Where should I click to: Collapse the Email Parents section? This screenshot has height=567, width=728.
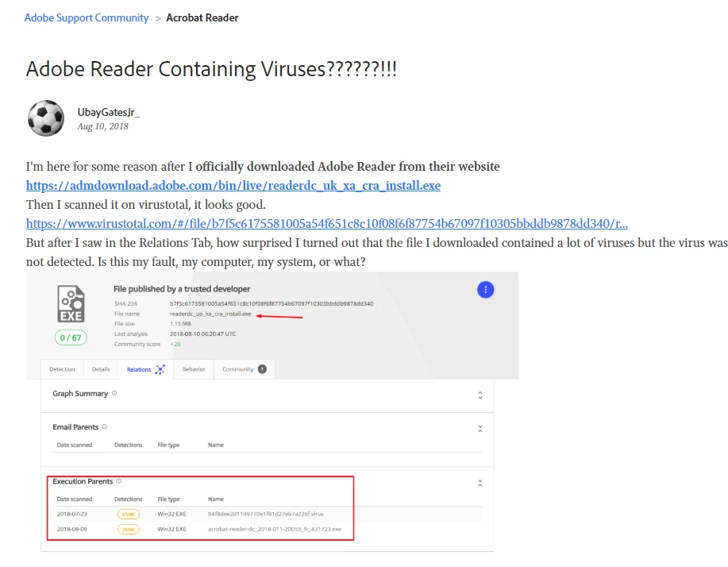(x=480, y=429)
